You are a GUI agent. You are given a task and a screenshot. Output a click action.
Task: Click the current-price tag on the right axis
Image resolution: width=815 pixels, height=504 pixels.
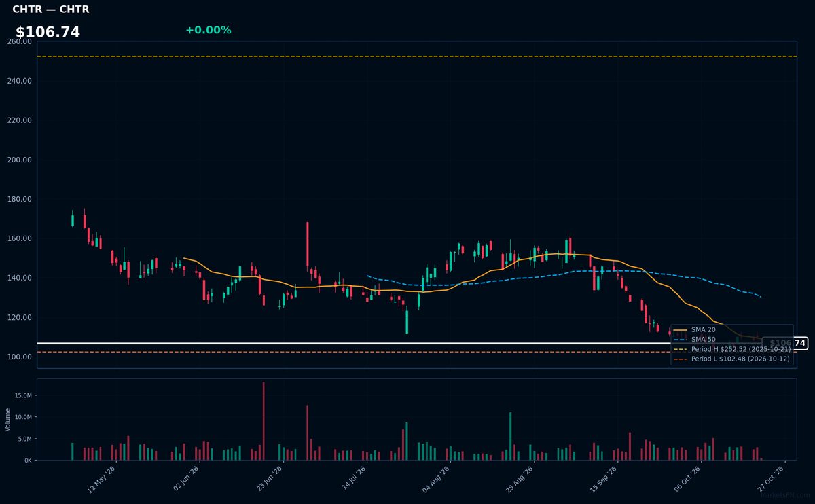pyautogui.click(x=784, y=344)
